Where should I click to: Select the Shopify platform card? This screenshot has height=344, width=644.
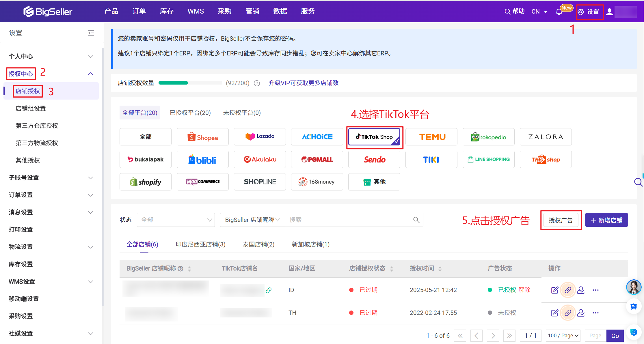[x=146, y=182]
